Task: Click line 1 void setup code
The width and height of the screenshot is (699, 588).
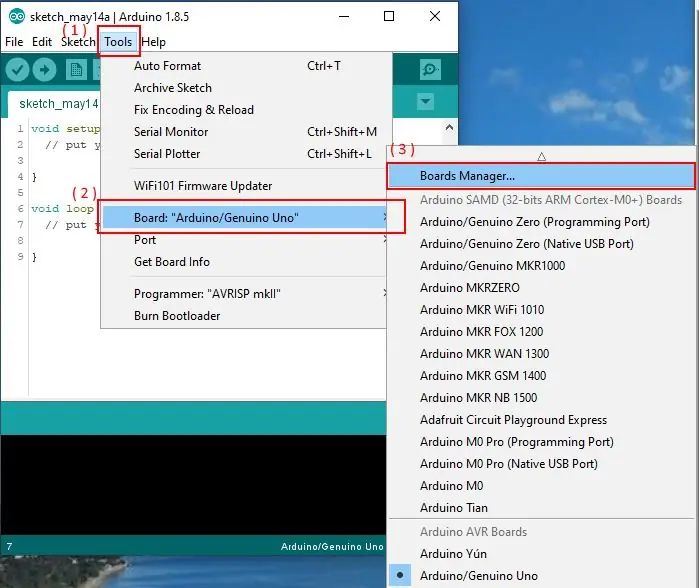Action: pyautogui.click(x=66, y=129)
